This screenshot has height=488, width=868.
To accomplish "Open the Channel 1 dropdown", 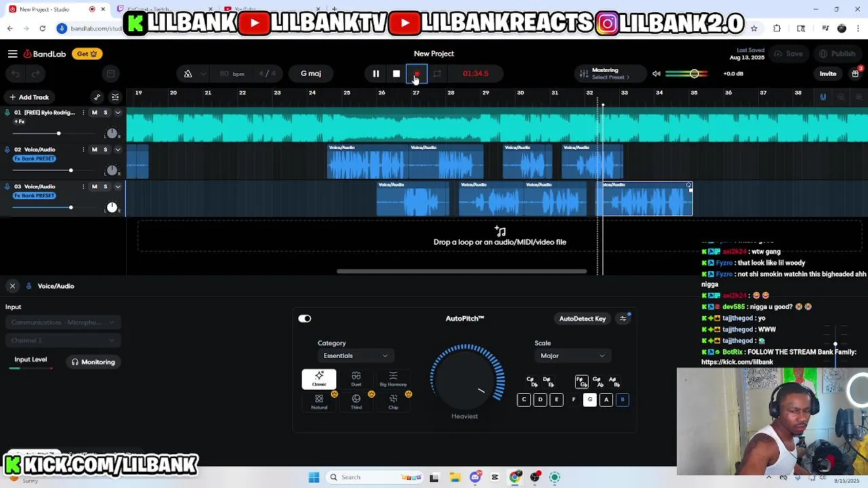I will (62, 340).
